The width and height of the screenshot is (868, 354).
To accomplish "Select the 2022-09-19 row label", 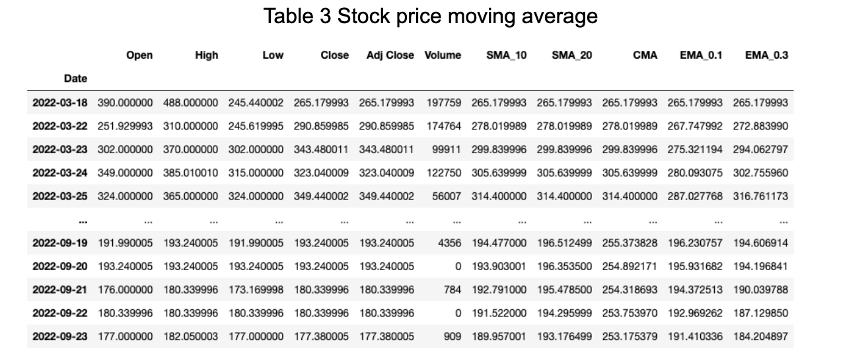I will (60, 243).
